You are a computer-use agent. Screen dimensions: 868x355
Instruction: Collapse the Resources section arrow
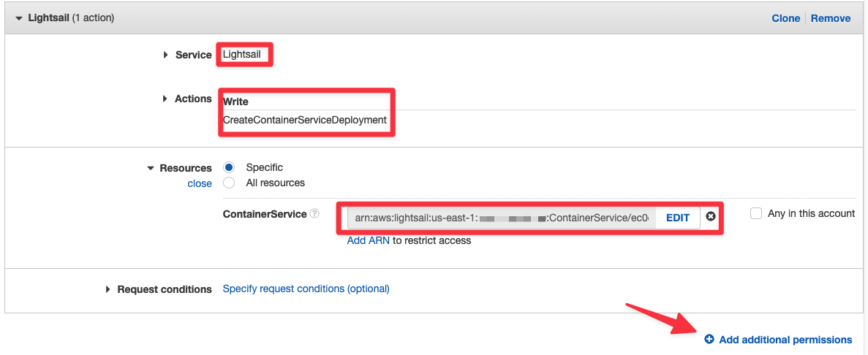click(x=151, y=168)
